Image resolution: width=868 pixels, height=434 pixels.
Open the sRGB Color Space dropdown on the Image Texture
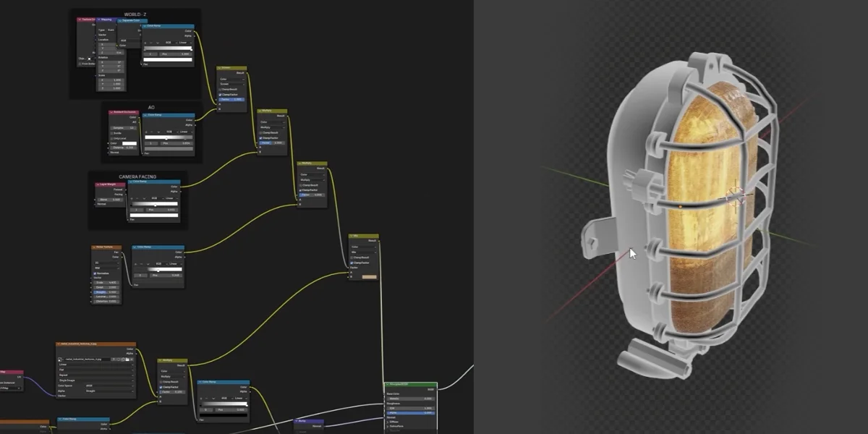click(x=109, y=386)
